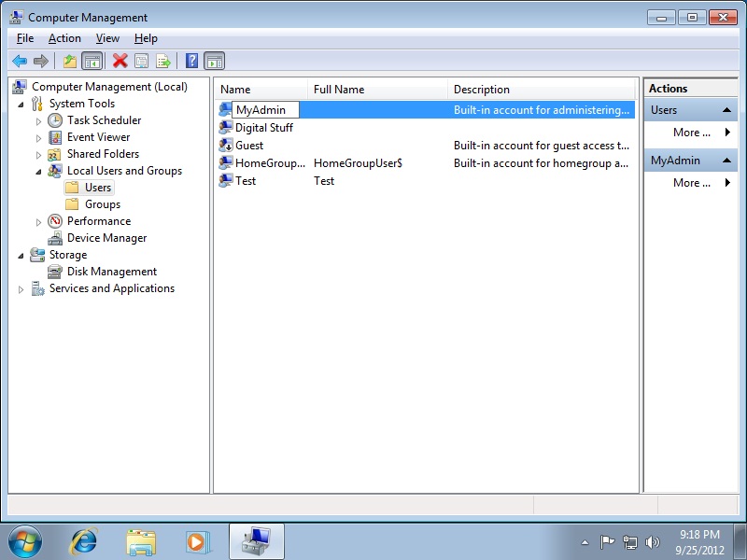Click the System Tools icon
This screenshot has width=747, height=560.
(37, 104)
